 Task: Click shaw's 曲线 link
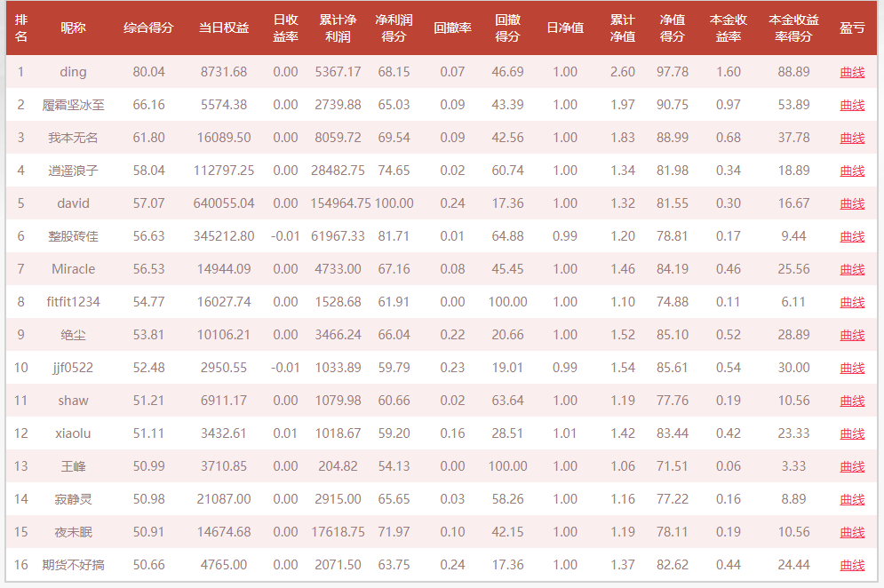[x=852, y=401]
